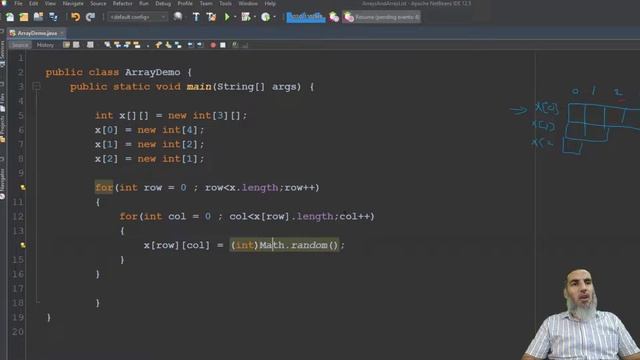Click the Shift Line Right icon
This screenshot has width=640, height=360.
pos(200,45)
